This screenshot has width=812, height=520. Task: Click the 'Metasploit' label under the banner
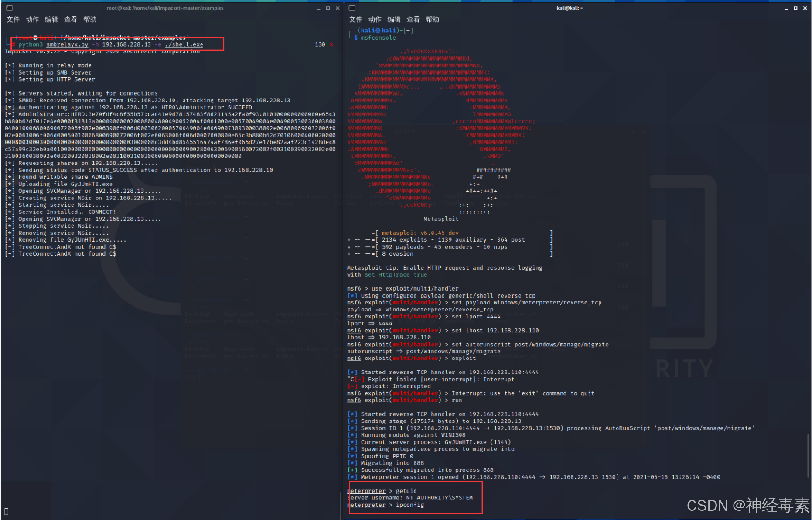click(441, 219)
